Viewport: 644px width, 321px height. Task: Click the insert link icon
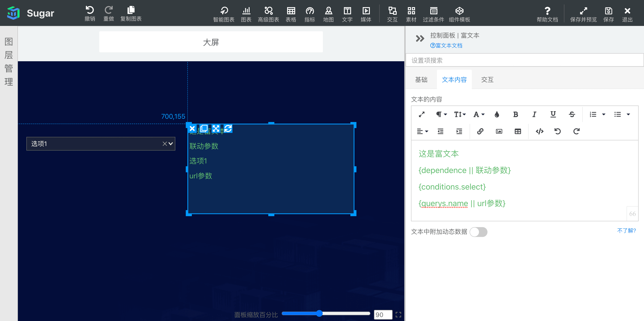pyautogui.click(x=480, y=131)
